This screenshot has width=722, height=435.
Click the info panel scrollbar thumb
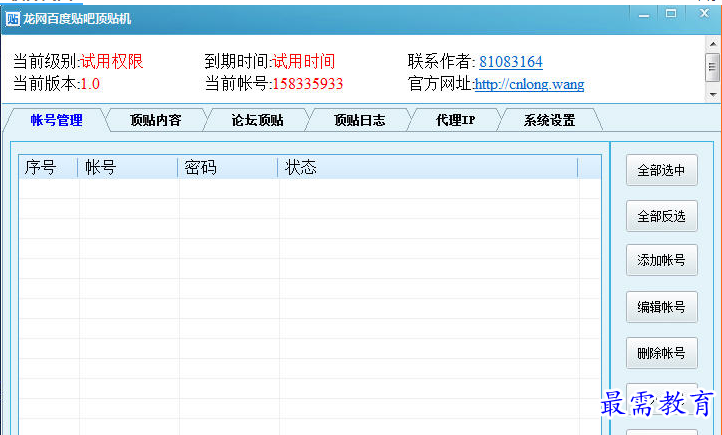tap(713, 67)
